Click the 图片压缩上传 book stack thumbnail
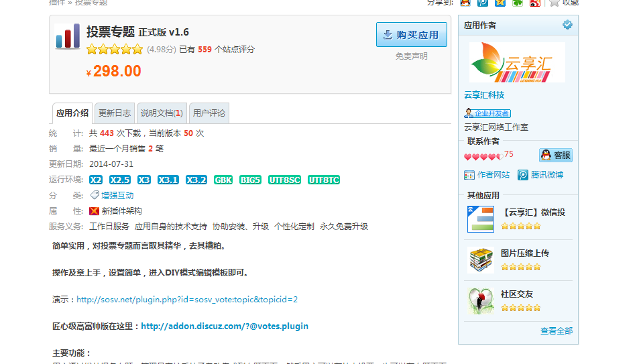The width and height of the screenshot is (641, 364). click(480, 260)
